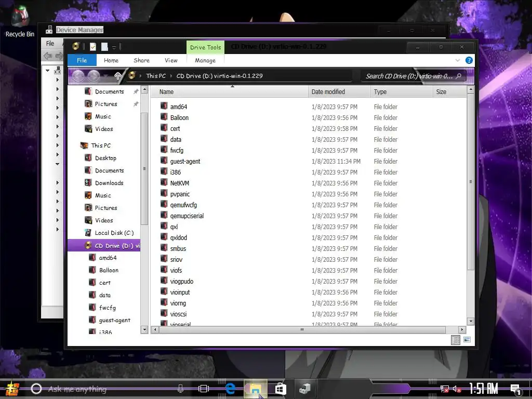Select the vioscsi folder icon

[x=164, y=313]
